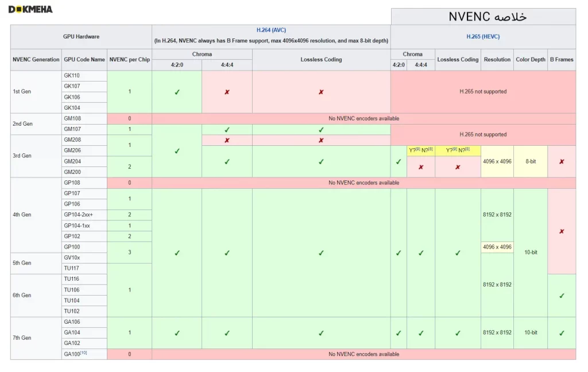Click "No NVENC encoders available" in the GM108 row
588x372 pixels.
pos(363,118)
